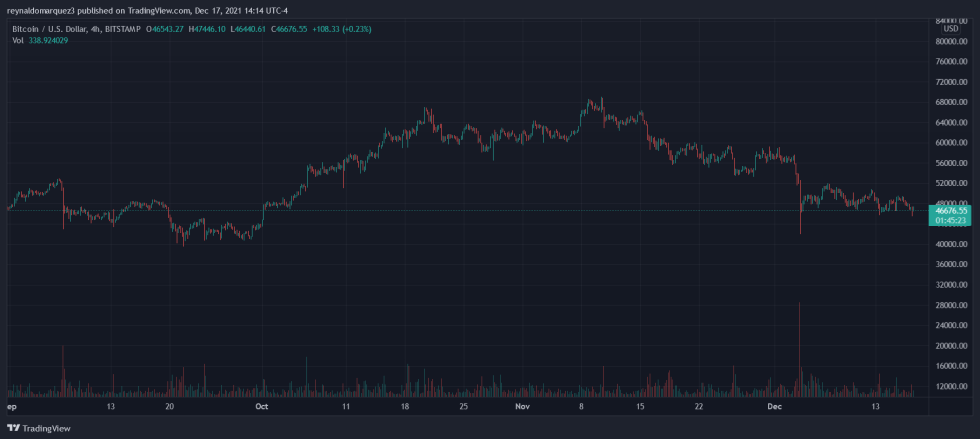Click the 32000.00 price axis label
Image resolution: width=980 pixels, height=439 pixels.
pos(951,285)
